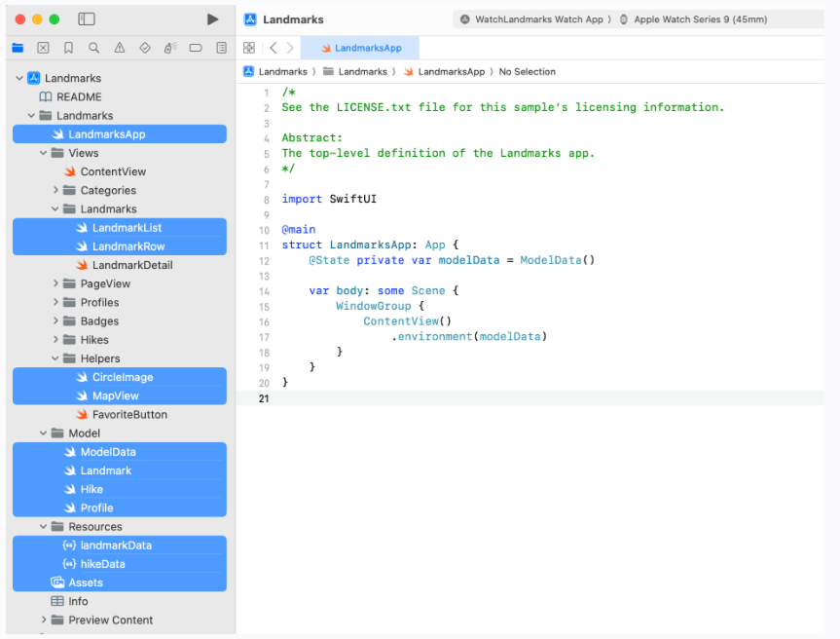The height and width of the screenshot is (639, 840).
Task: Open No Selection symbol menu
Action: coord(528,72)
